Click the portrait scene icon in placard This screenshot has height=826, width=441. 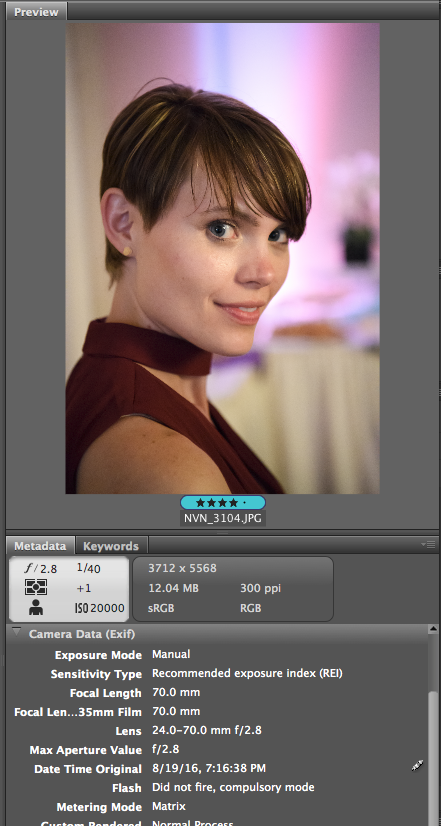[x=36, y=607]
